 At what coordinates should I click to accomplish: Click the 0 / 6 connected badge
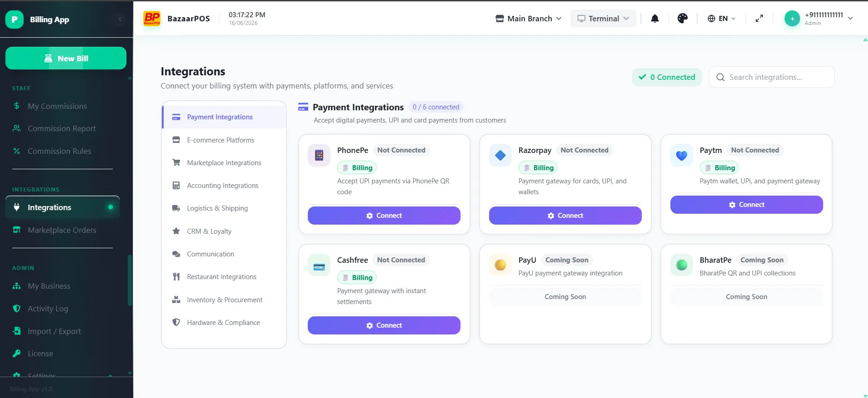click(436, 107)
